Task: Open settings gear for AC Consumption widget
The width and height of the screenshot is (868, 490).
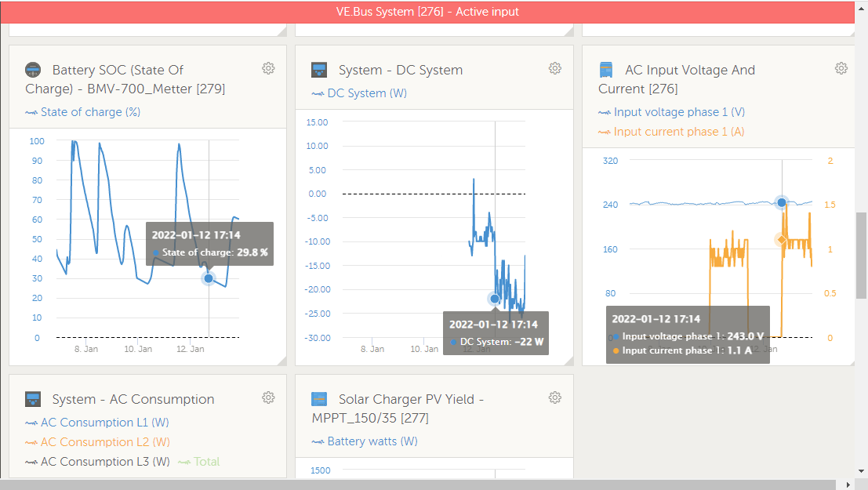Action: [x=268, y=398]
